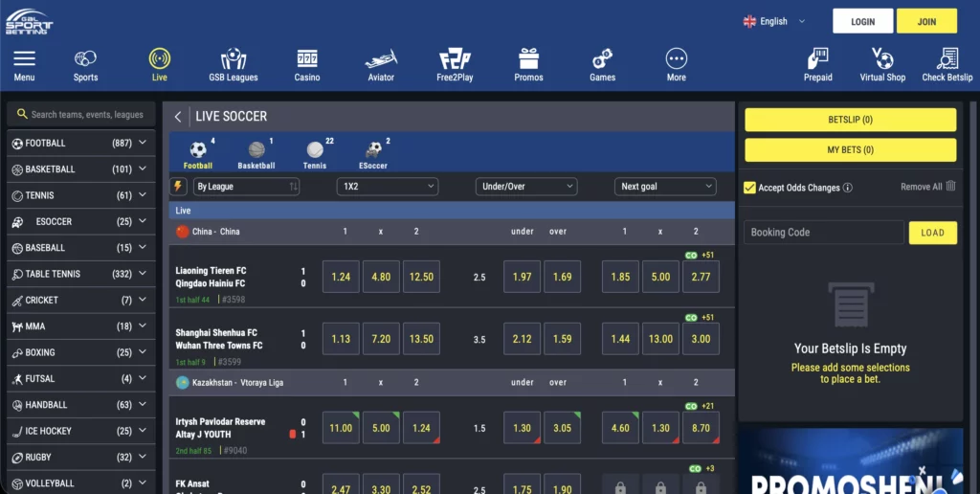Expand the TENNIS sidebar category
Viewport: 980px width, 494px height.
81,195
